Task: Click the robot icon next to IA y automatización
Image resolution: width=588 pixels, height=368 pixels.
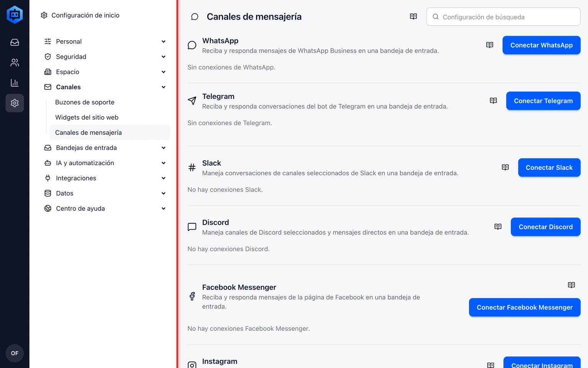Action: (48, 163)
